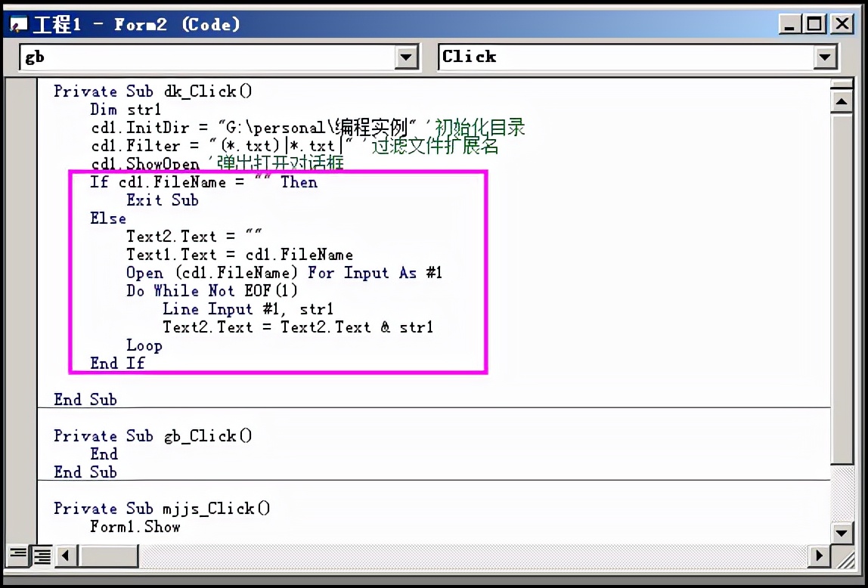
Task: Click the 'If cd1.FileName = "" Then' line
Action: [204, 182]
